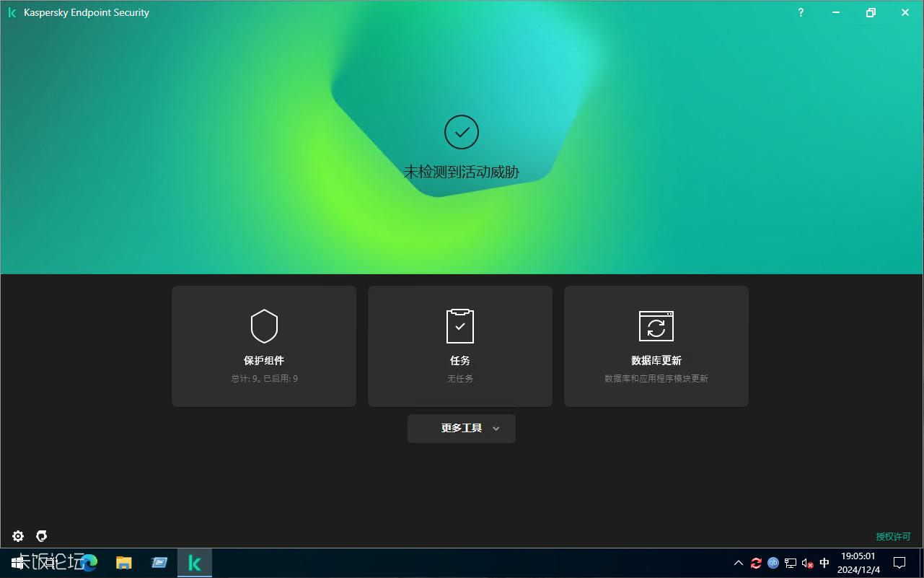The height and width of the screenshot is (578, 924).
Task: Expand the 更多工具 more tools dropdown
Action: pos(462,428)
